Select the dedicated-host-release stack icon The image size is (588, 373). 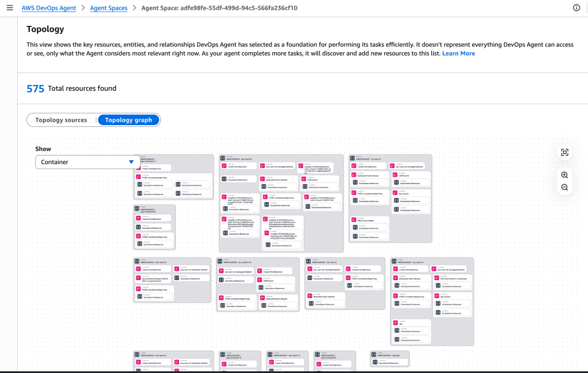(264, 180)
